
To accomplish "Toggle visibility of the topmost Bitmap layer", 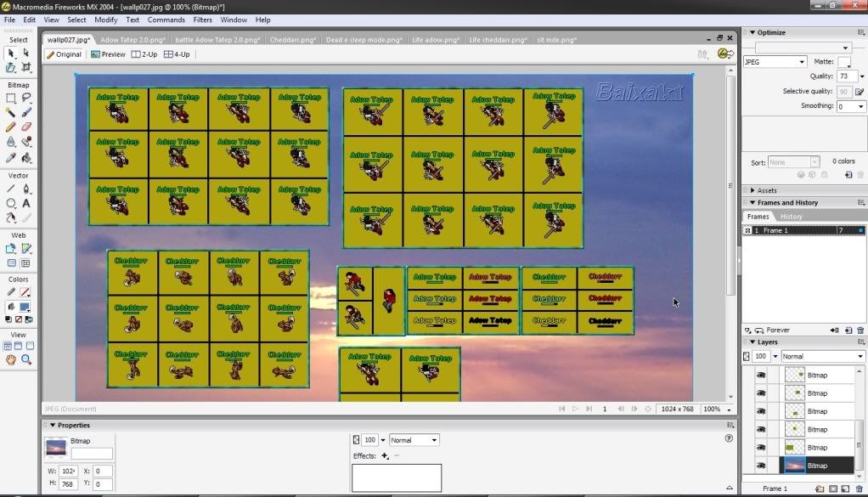I will click(761, 375).
